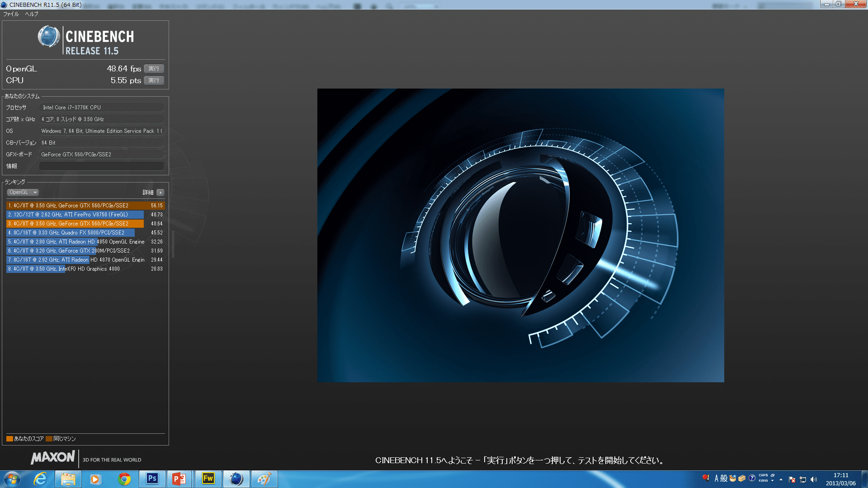Open the network connection tray icon
This screenshot has height=488, width=868.
803,479
